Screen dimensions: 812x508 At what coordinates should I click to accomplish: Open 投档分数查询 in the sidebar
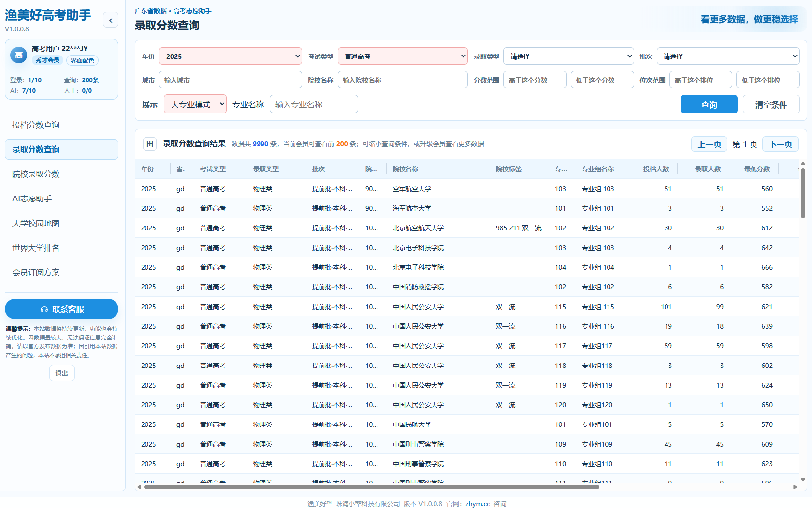pyautogui.click(x=61, y=125)
